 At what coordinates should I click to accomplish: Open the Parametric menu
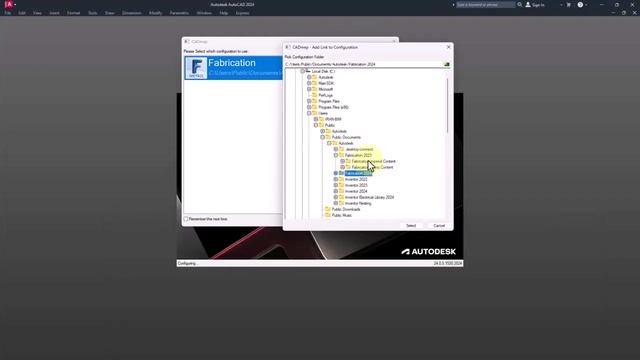[x=179, y=13]
